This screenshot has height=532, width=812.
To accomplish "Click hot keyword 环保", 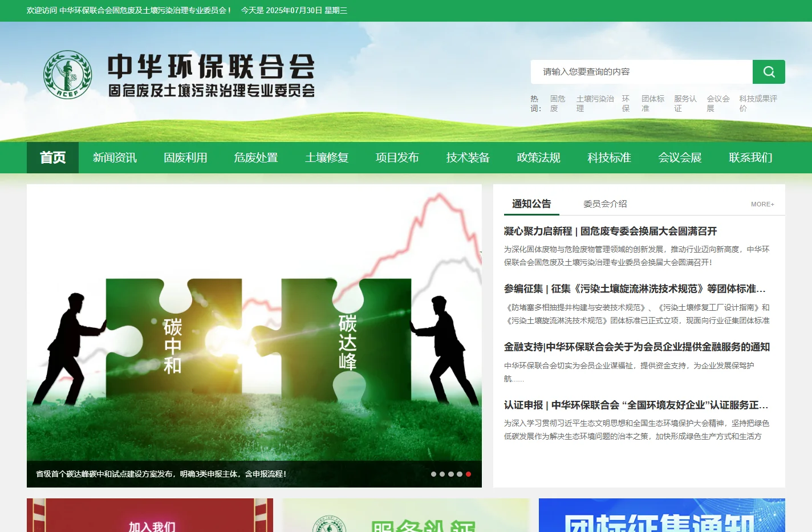I will [626, 103].
